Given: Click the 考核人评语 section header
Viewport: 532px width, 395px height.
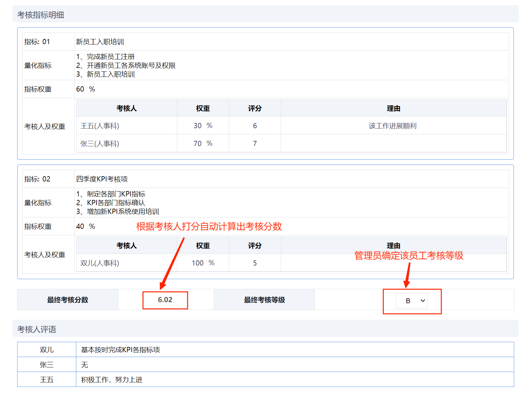Looking at the screenshot, I should [x=37, y=329].
